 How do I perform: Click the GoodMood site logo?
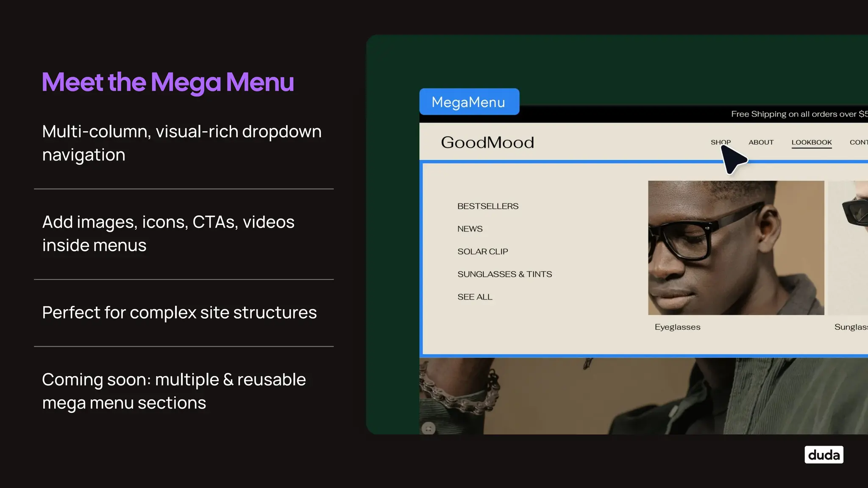click(x=487, y=142)
